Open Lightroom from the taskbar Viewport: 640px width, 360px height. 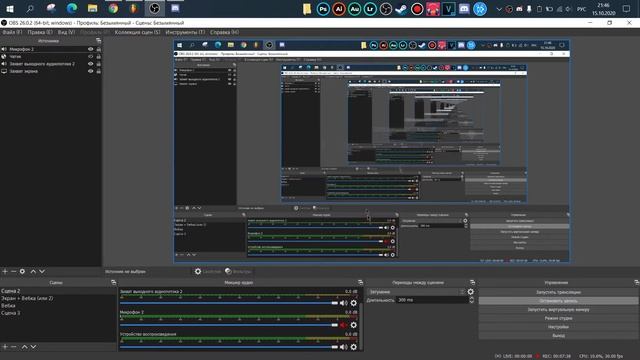[370, 9]
